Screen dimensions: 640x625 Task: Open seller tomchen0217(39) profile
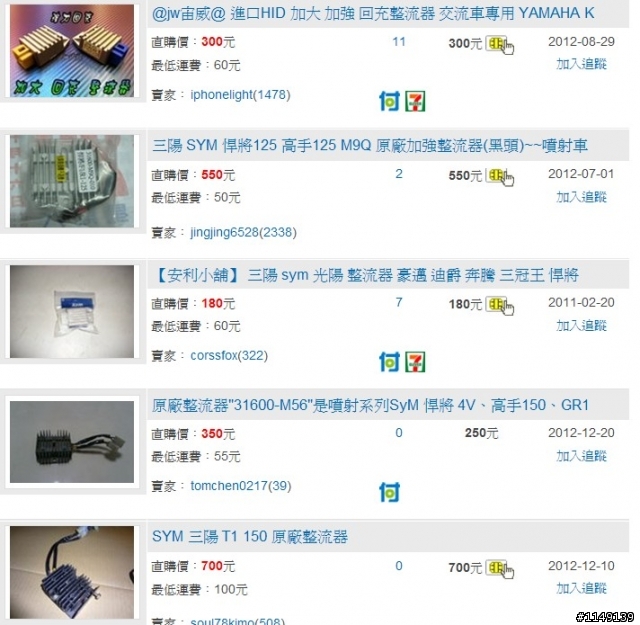click(241, 486)
